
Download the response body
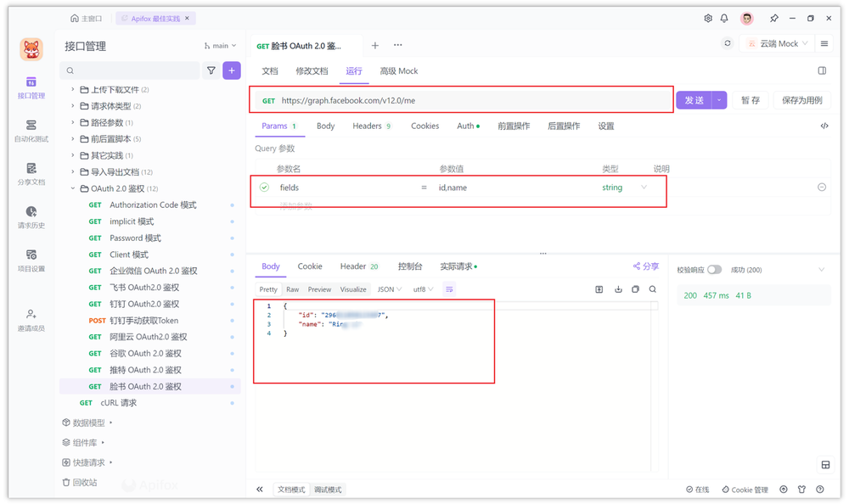pyautogui.click(x=618, y=289)
